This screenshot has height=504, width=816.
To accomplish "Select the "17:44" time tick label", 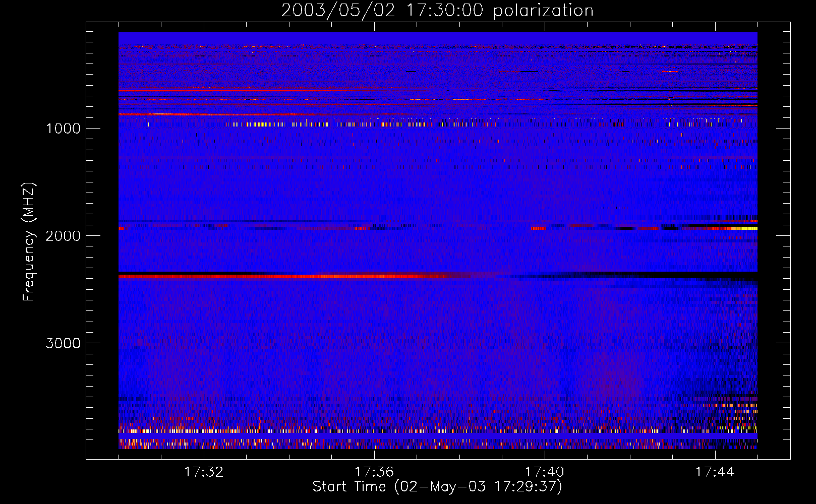I will pyautogui.click(x=715, y=472).
